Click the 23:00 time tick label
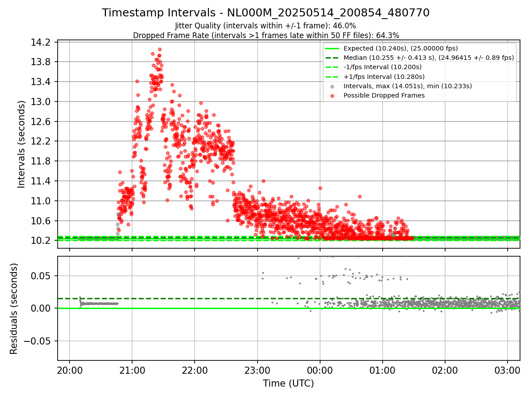Viewport: 532px width, 399px height. 257,370
